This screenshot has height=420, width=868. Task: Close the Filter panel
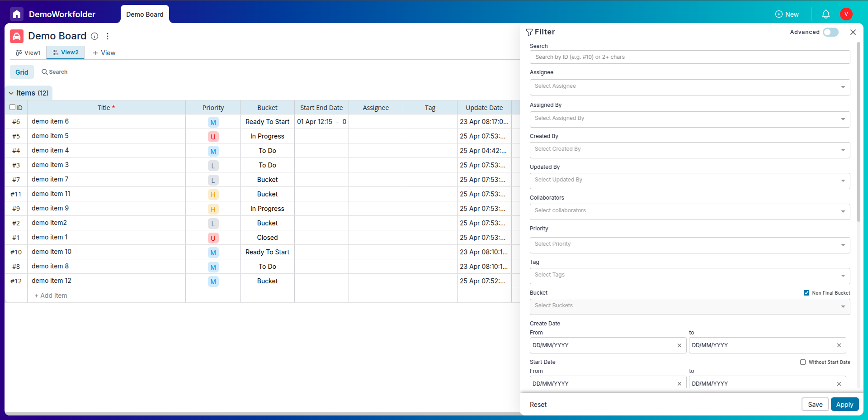(853, 32)
